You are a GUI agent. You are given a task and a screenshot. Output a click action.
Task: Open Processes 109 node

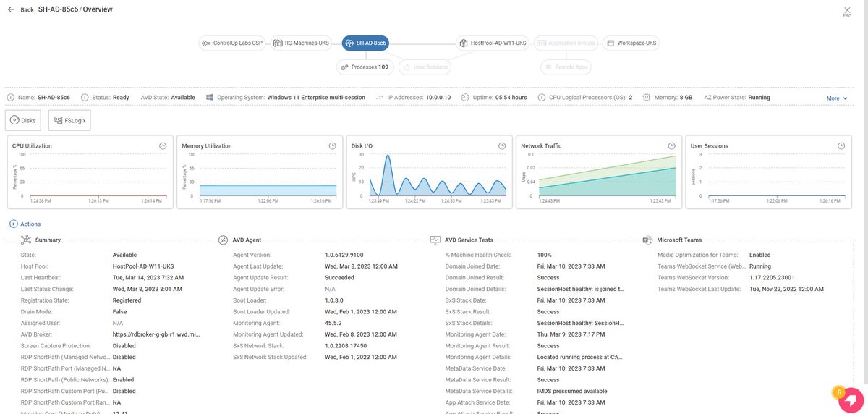[x=365, y=67]
